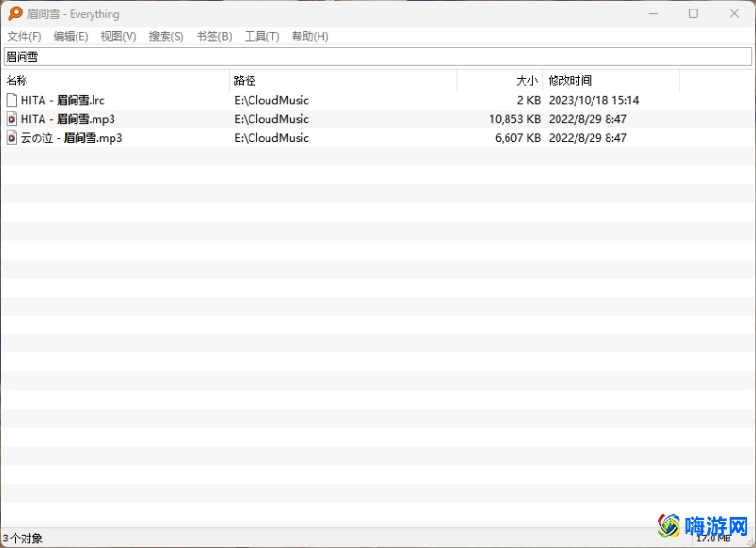
Task: Click the 3 个对象 status bar text
Action: tap(22, 539)
